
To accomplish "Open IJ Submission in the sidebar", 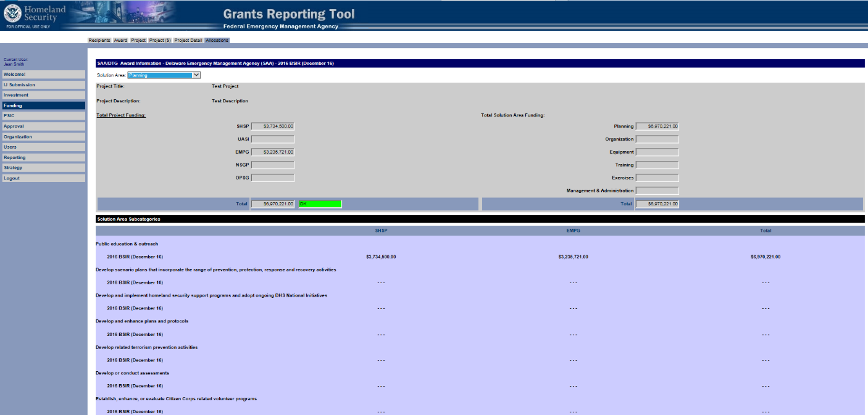I will [43, 85].
